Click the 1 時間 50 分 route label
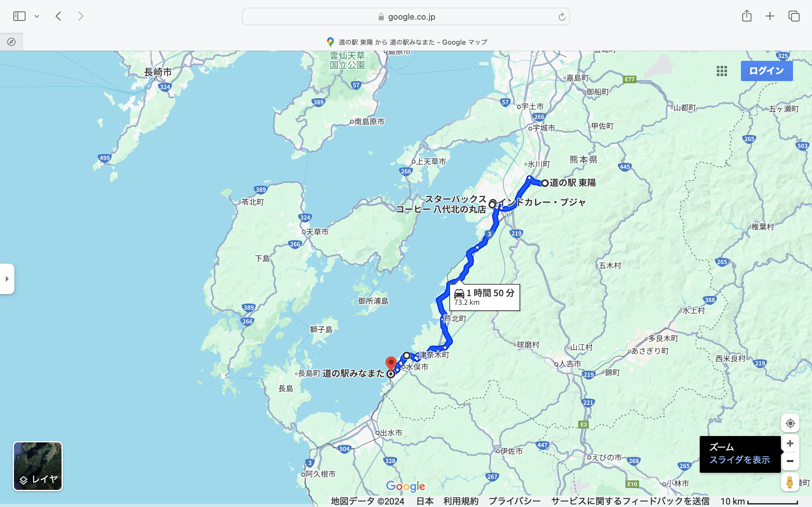Viewport: 812px width, 507px height. pyautogui.click(x=485, y=297)
